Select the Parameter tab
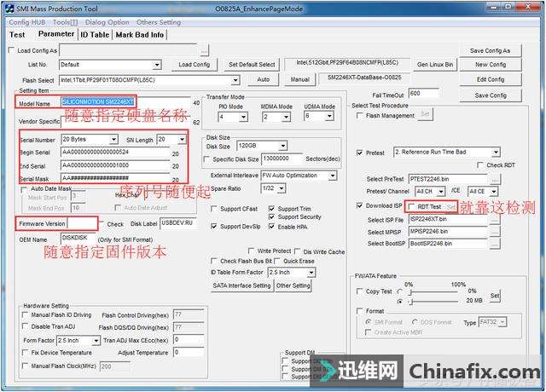Viewport: 546px width, 392px height. [x=56, y=34]
